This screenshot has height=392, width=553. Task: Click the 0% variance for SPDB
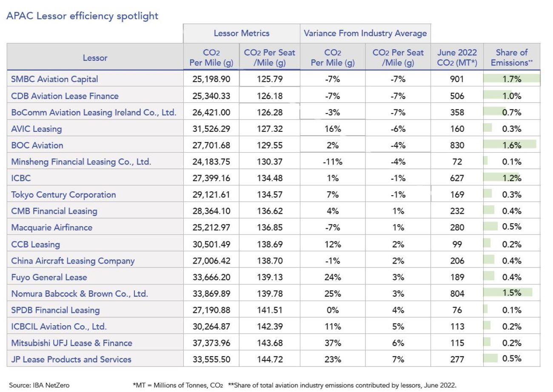tap(333, 310)
